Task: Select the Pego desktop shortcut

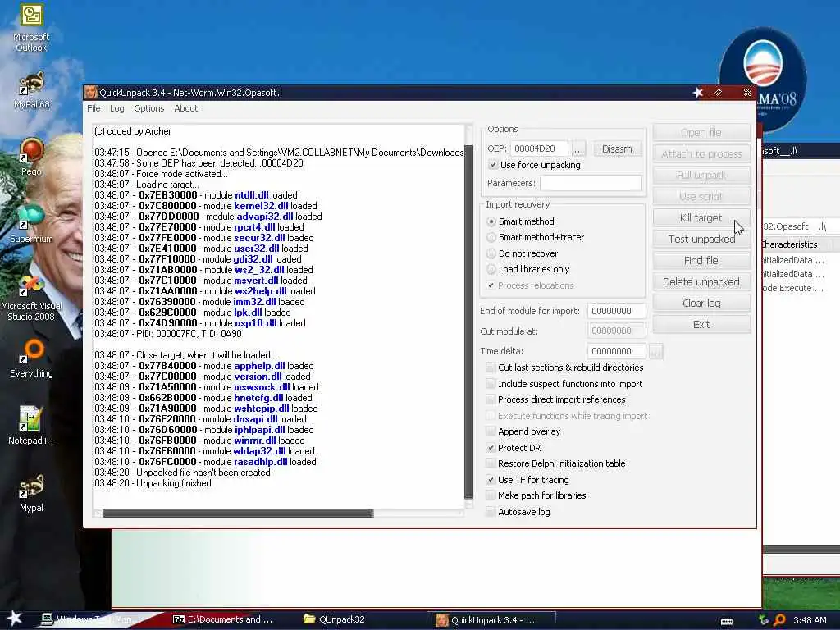Action: [x=31, y=157]
